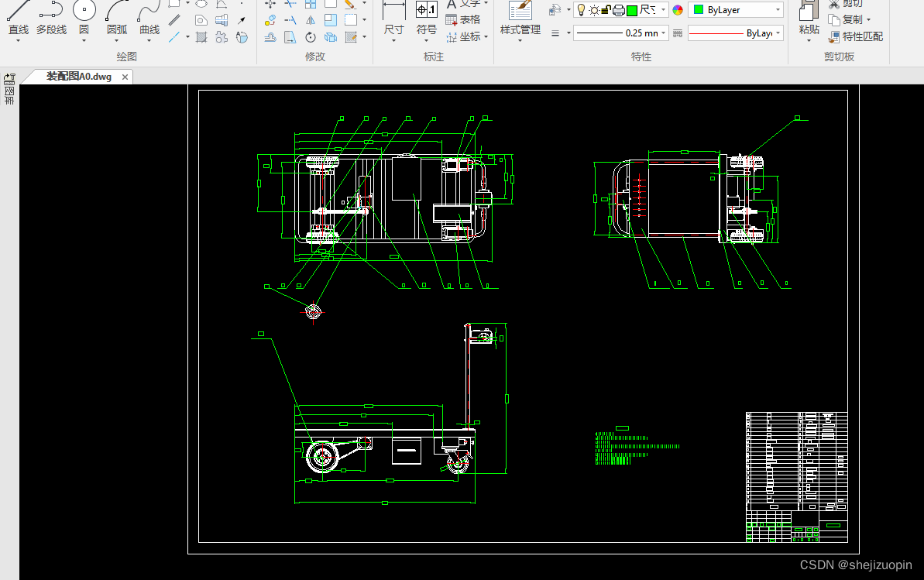Toggle the layer freeze sun icon

pyautogui.click(x=594, y=10)
